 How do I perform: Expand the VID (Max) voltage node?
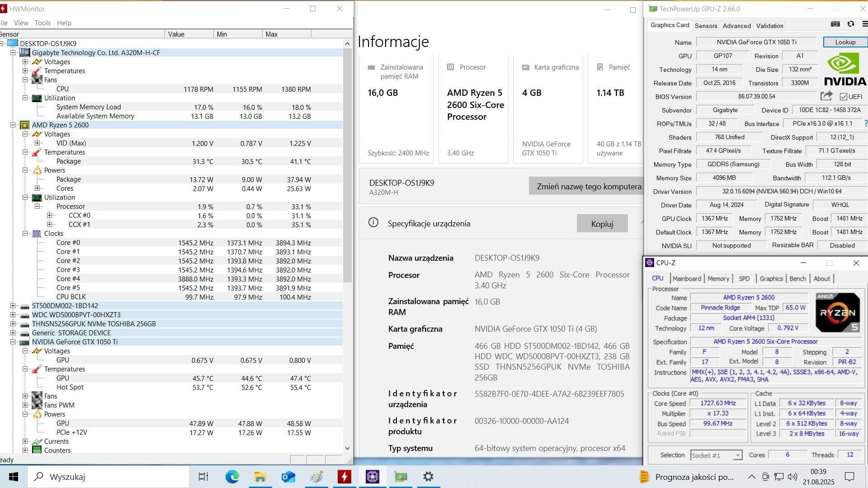coord(38,143)
